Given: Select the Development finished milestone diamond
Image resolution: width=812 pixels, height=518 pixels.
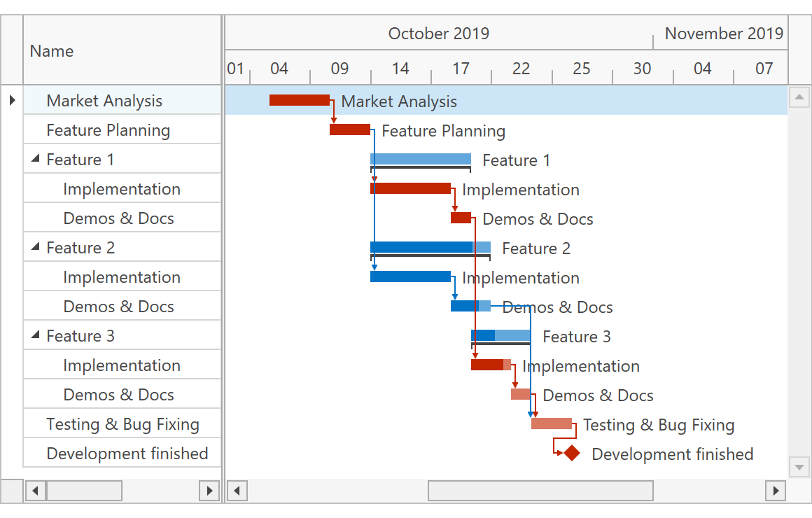Looking at the screenshot, I should pos(572,454).
